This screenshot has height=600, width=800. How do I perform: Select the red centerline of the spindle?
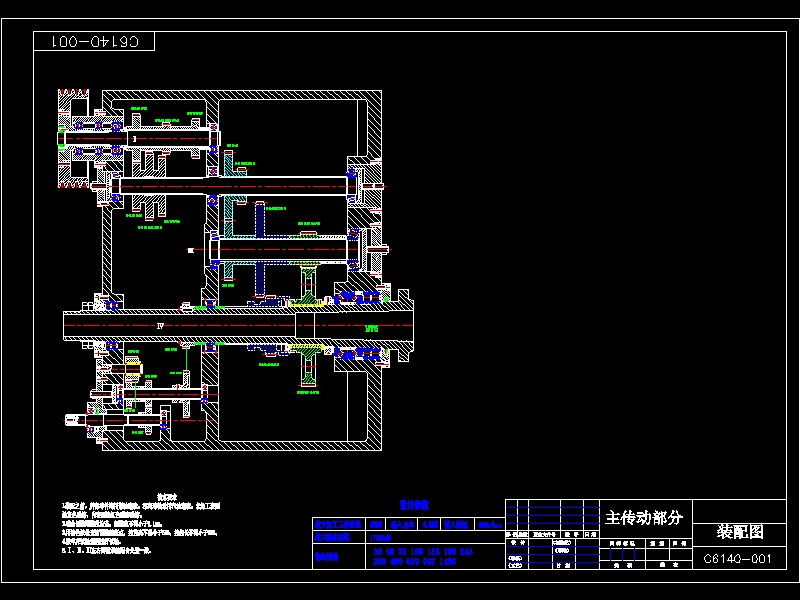(x=250, y=325)
